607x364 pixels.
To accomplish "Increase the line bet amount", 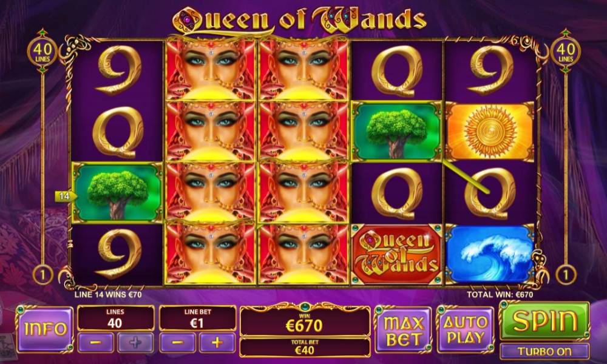I will [217, 342].
